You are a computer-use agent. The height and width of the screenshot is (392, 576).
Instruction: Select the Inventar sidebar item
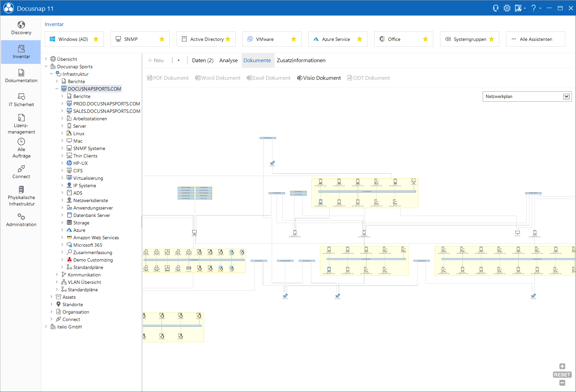(x=21, y=52)
